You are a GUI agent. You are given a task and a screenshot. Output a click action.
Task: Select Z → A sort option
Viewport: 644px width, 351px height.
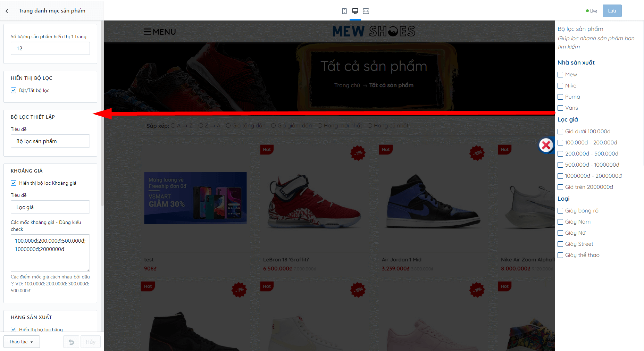pyautogui.click(x=201, y=126)
